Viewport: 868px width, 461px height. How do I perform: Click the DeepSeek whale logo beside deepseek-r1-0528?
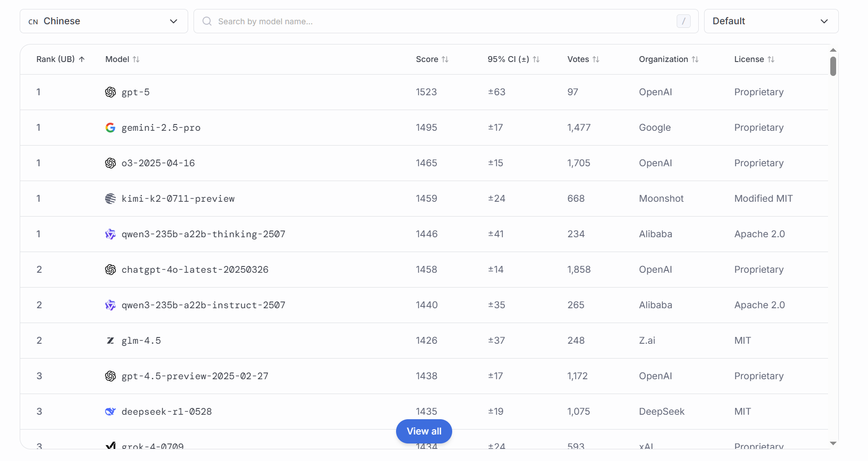coord(110,412)
